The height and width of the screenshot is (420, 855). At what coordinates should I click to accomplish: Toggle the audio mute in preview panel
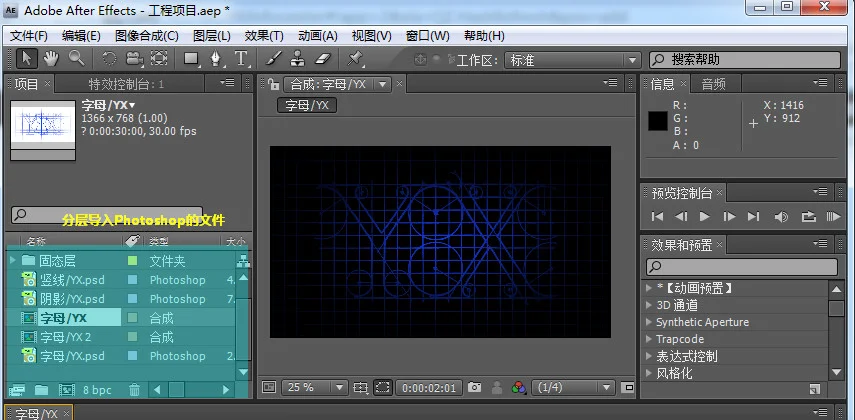(x=781, y=217)
